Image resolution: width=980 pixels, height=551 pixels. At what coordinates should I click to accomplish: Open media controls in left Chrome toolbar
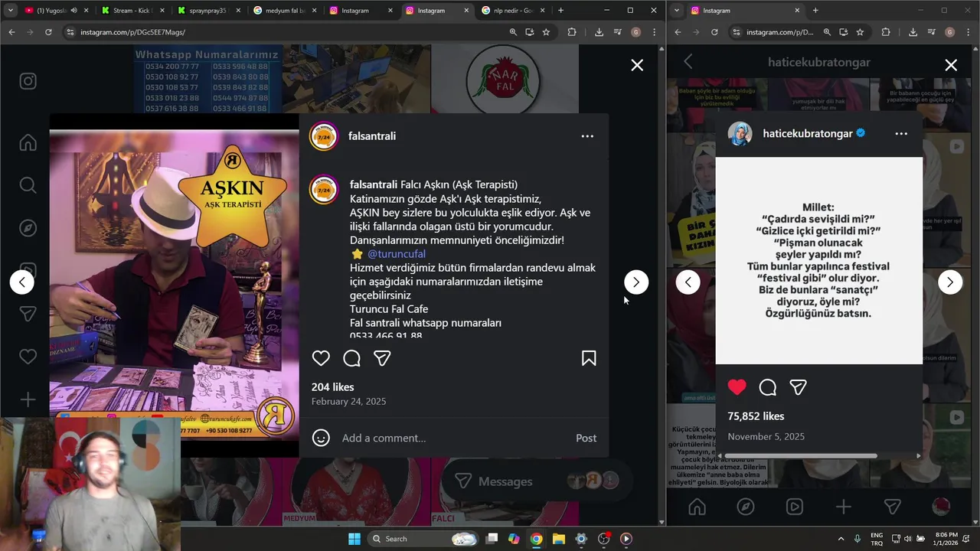point(617,32)
